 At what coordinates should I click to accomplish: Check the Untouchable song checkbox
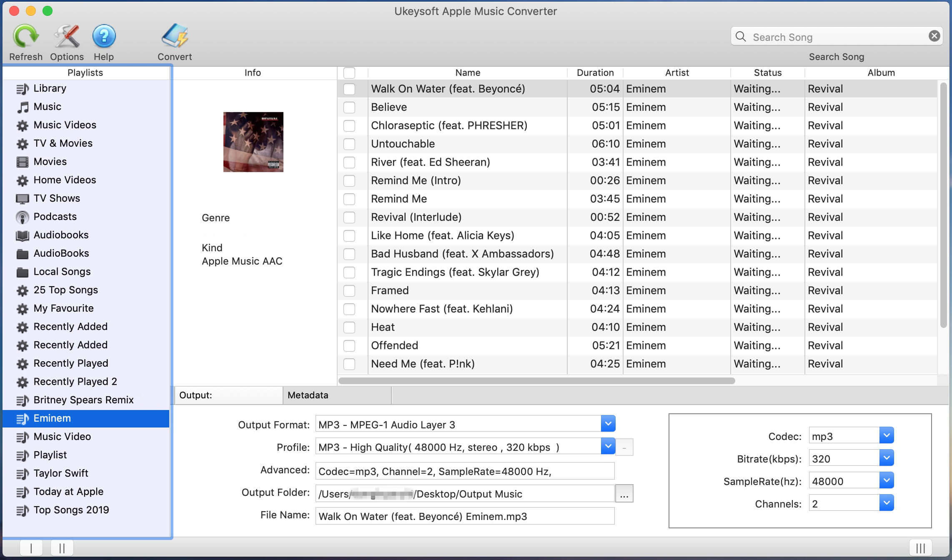coord(349,144)
